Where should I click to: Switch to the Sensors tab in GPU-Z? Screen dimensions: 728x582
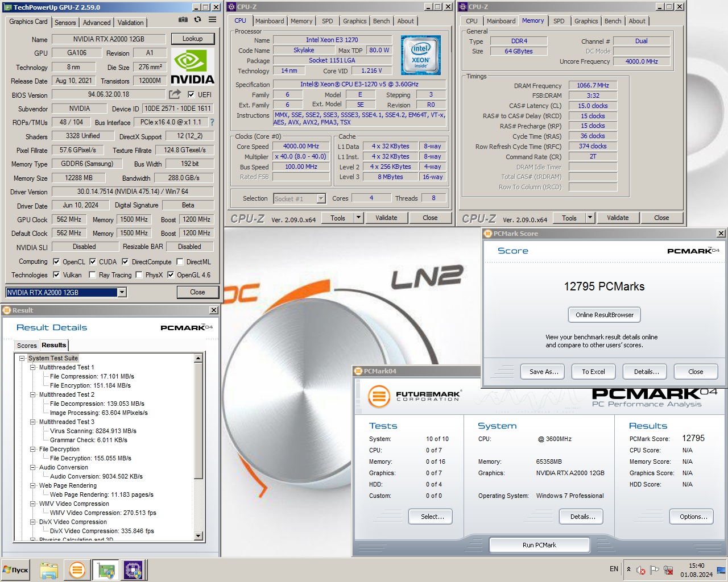pos(65,23)
